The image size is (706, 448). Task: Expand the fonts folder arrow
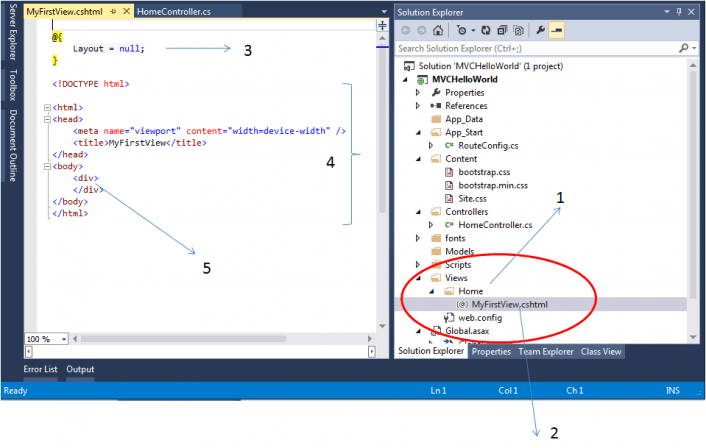coord(418,238)
